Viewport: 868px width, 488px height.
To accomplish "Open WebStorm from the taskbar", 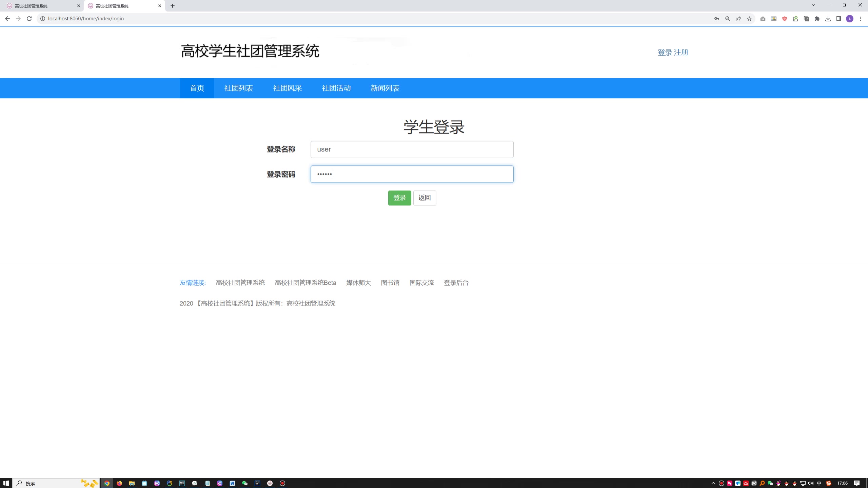I will [182, 483].
